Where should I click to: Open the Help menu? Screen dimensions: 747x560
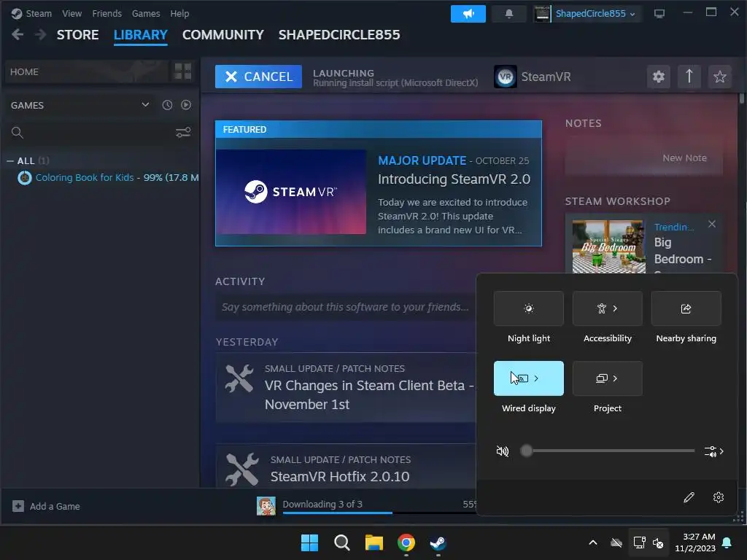pyautogui.click(x=179, y=13)
